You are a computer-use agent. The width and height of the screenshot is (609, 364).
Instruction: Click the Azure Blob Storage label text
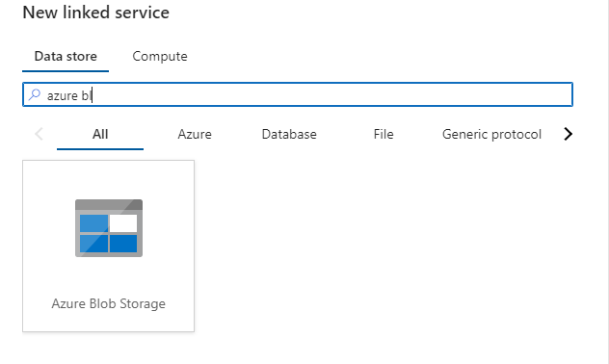[x=108, y=303]
